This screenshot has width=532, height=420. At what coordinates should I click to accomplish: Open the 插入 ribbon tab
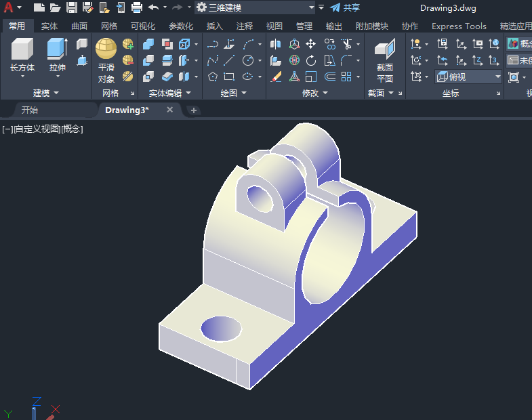pos(214,26)
